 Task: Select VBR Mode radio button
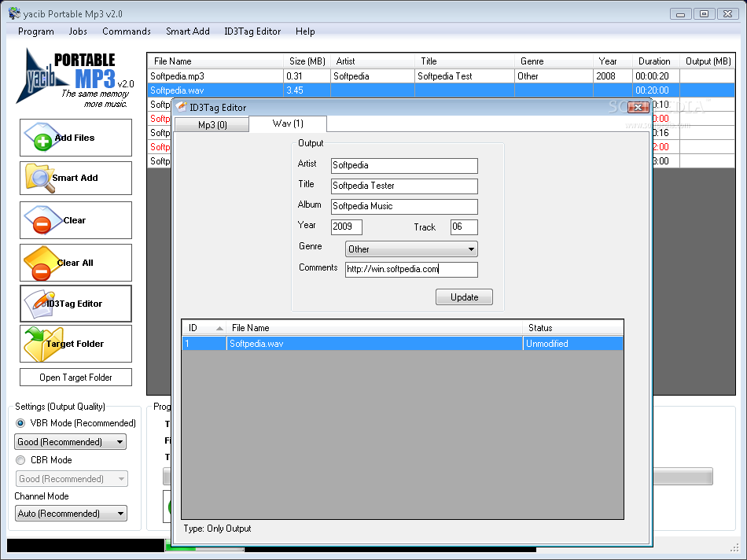[20, 423]
